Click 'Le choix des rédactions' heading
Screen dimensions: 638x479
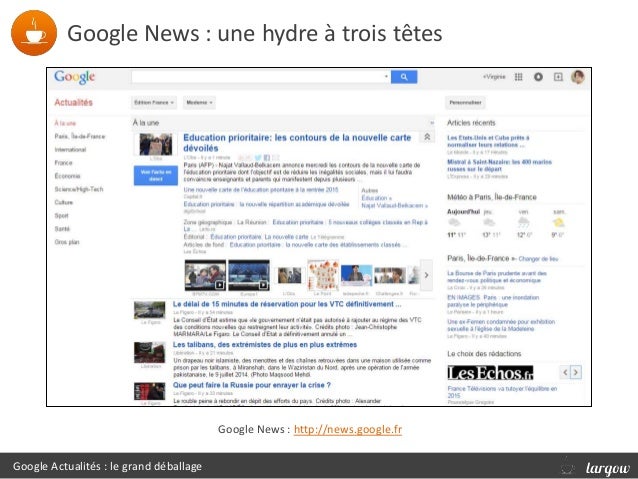point(484,354)
